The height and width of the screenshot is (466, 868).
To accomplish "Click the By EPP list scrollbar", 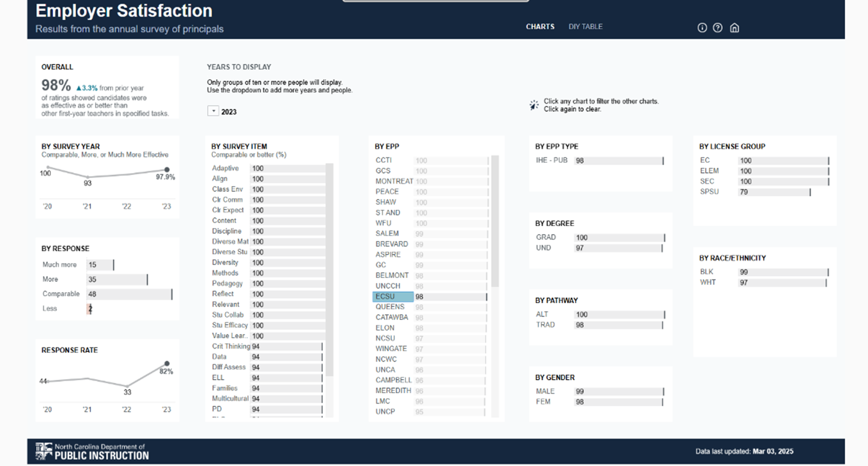I will [x=495, y=221].
